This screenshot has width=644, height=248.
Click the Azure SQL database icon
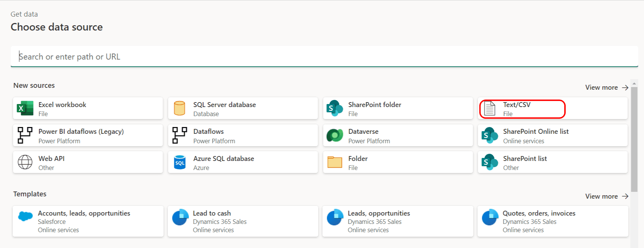pyautogui.click(x=180, y=162)
